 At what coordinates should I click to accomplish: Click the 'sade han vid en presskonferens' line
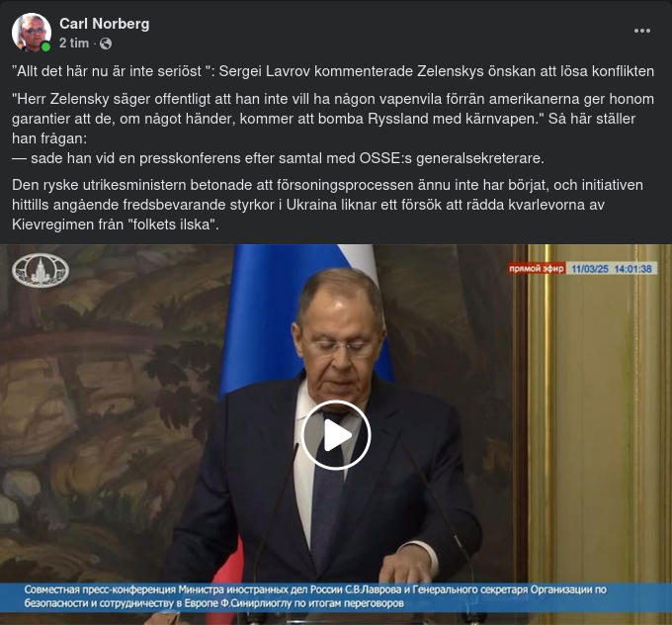278,158
